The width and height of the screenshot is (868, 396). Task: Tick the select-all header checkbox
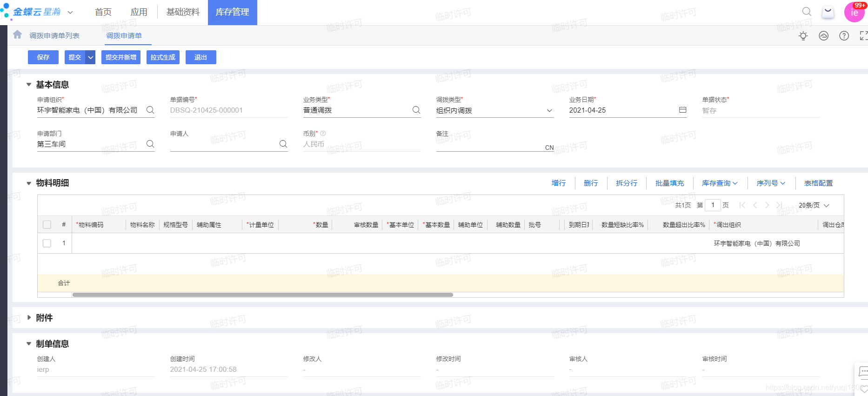[x=47, y=225]
